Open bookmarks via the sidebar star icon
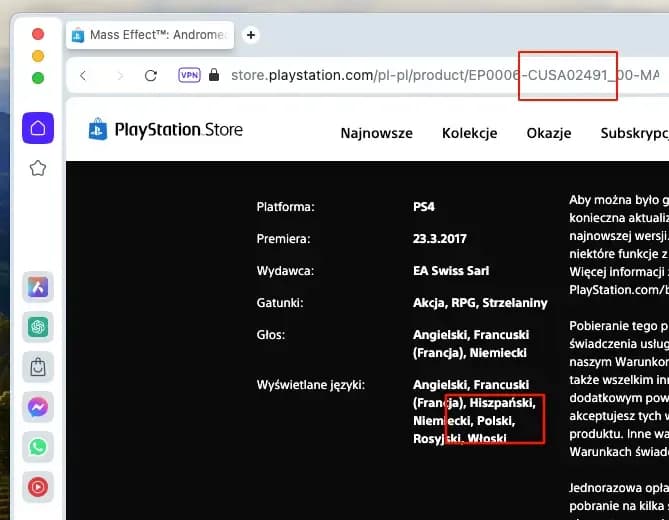The height and width of the screenshot is (520, 669). [x=38, y=168]
